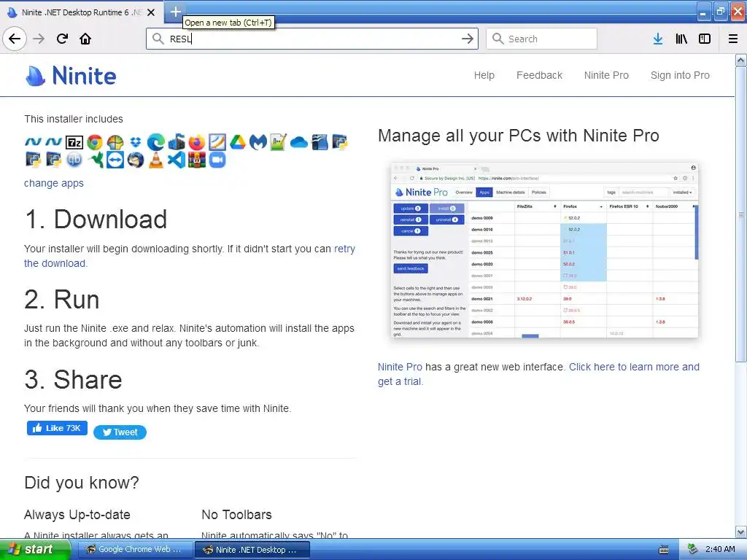Click the Malwarebytes app icon
The width and height of the screenshot is (747, 560).
[x=258, y=142]
